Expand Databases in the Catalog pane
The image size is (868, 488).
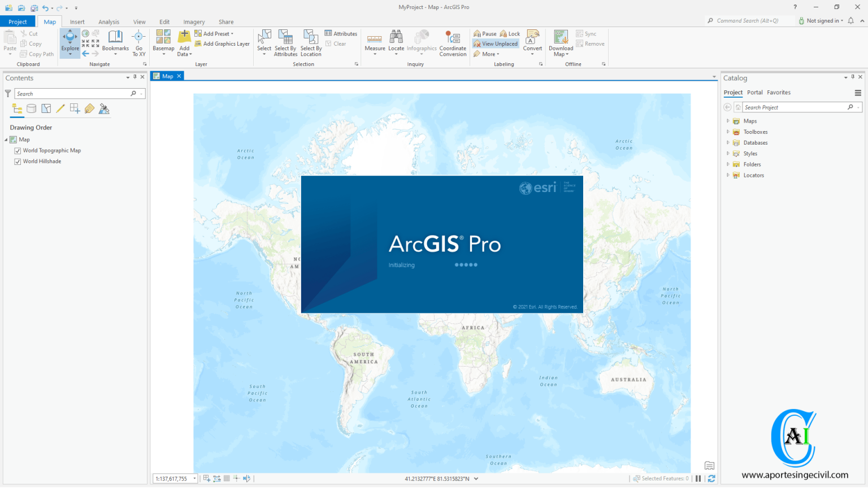pyautogui.click(x=727, y=142)
